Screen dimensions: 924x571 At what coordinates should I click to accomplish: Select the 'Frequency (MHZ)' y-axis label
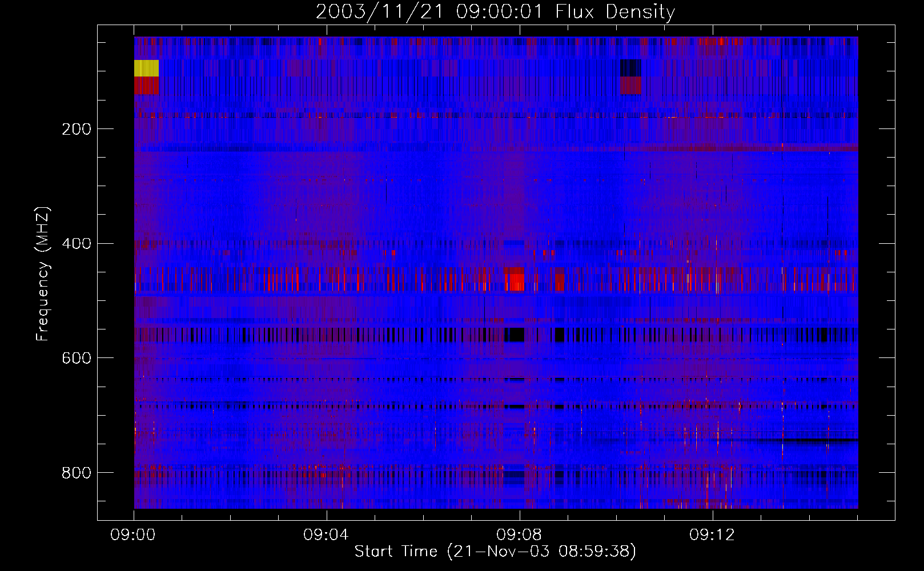point(42,274)
